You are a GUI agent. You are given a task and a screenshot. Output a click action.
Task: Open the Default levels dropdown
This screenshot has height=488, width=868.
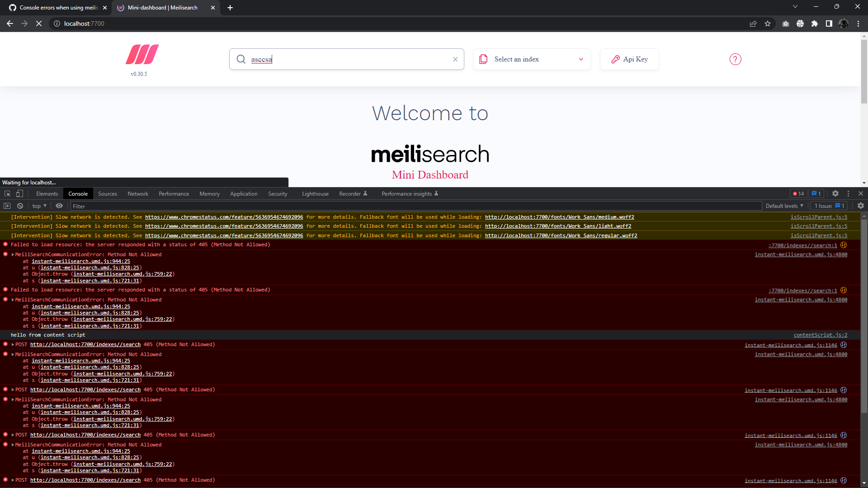pyautogui.click(x=784, y=206)
